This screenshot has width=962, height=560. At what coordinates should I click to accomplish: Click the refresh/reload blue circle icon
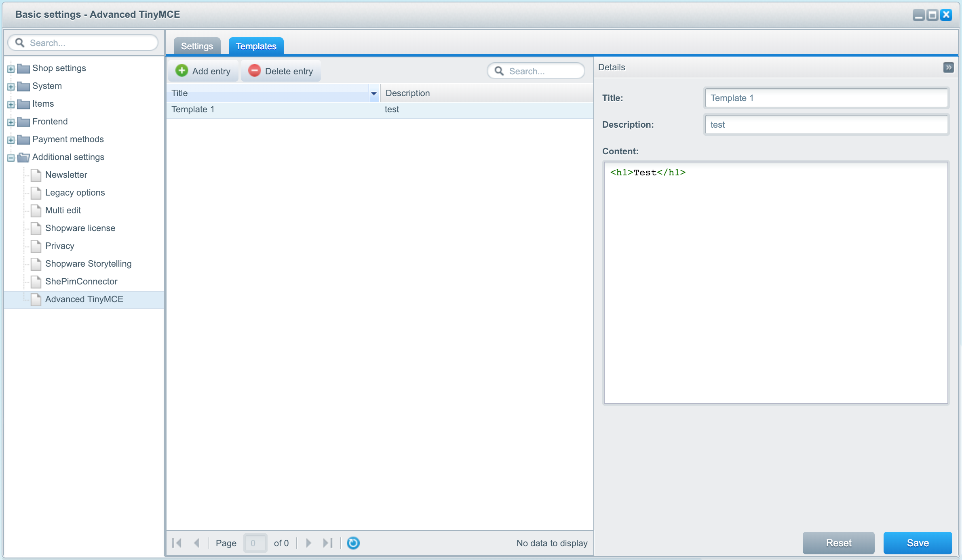[353, 543]
